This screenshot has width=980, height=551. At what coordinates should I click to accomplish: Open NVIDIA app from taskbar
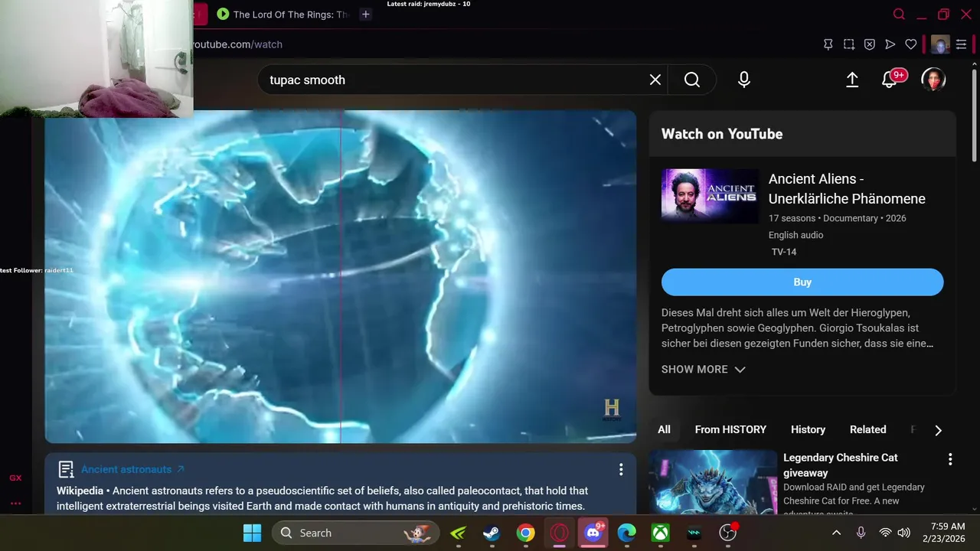point(458,533)
